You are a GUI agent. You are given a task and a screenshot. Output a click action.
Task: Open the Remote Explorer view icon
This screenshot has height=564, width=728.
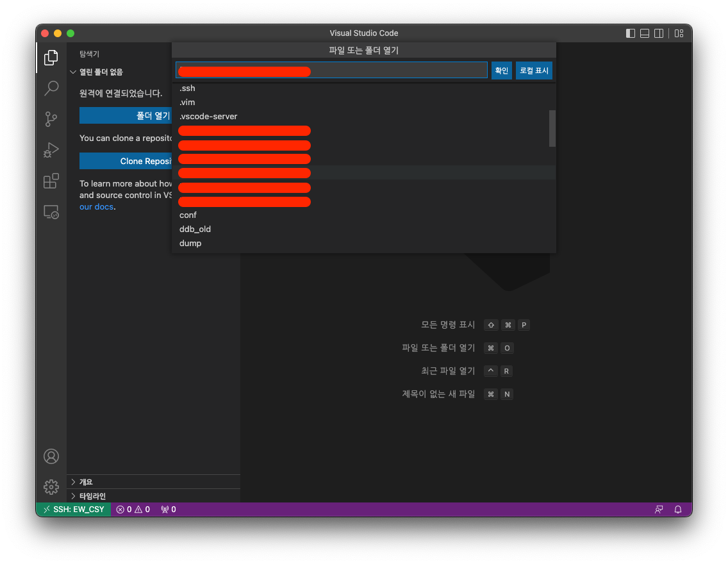pyautogui.click(x=51, y=212)
